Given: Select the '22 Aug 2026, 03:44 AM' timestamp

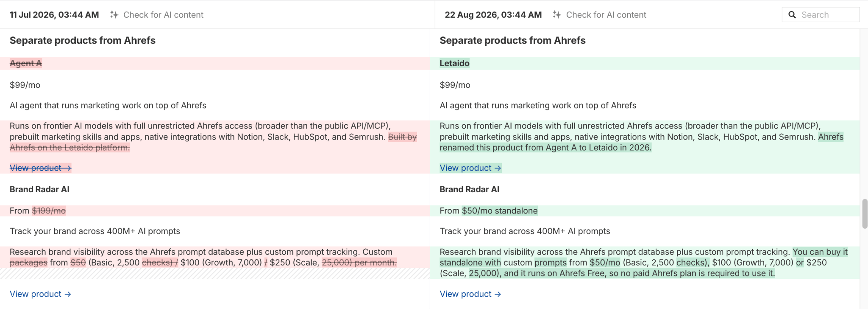Looking at the screenshot, I should click(493, 15).
